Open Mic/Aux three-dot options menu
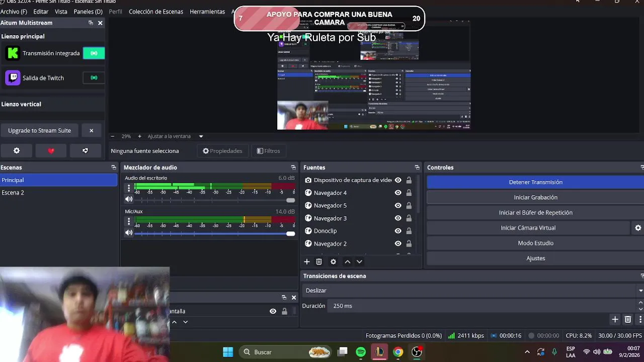 click(129, 222)
